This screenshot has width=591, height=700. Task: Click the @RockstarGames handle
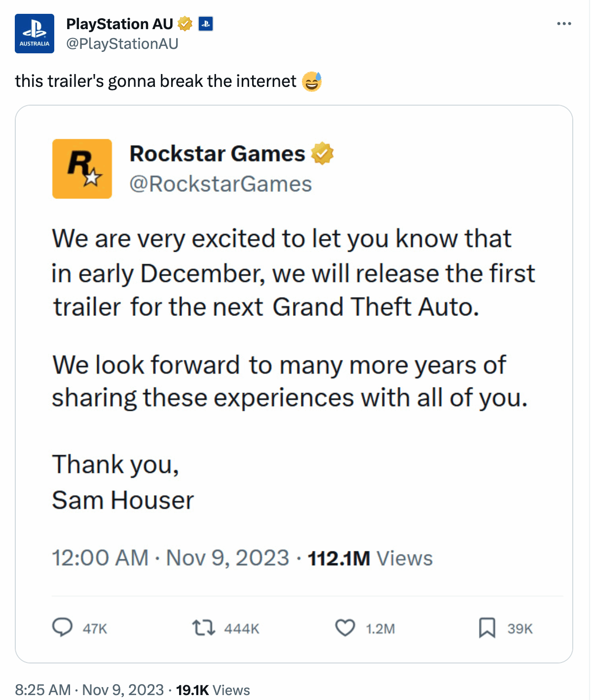point(221,184)
